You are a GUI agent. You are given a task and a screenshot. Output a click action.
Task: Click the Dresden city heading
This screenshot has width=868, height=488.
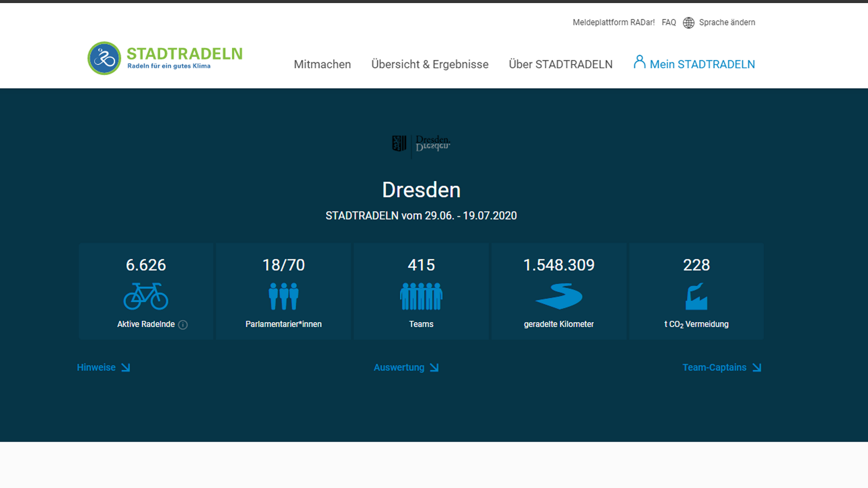[x=421, y=190]
